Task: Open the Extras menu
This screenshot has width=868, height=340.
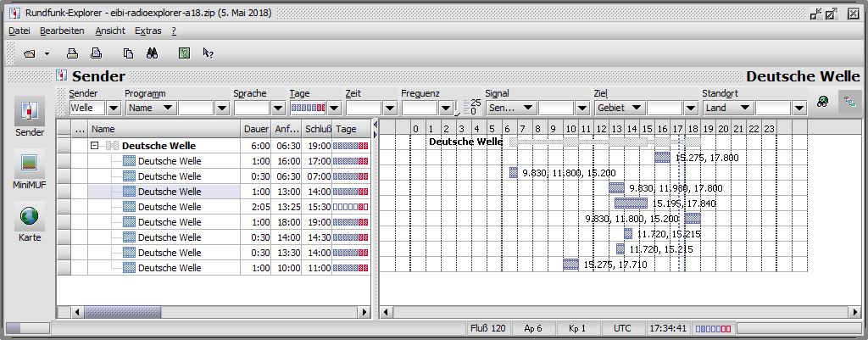Action: (147, 31)
